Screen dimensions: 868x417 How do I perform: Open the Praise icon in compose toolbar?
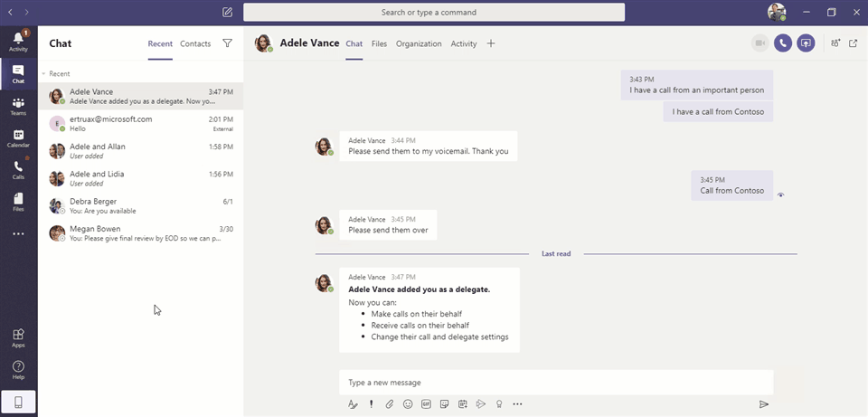pyautogui.click(x=499, y=404)
